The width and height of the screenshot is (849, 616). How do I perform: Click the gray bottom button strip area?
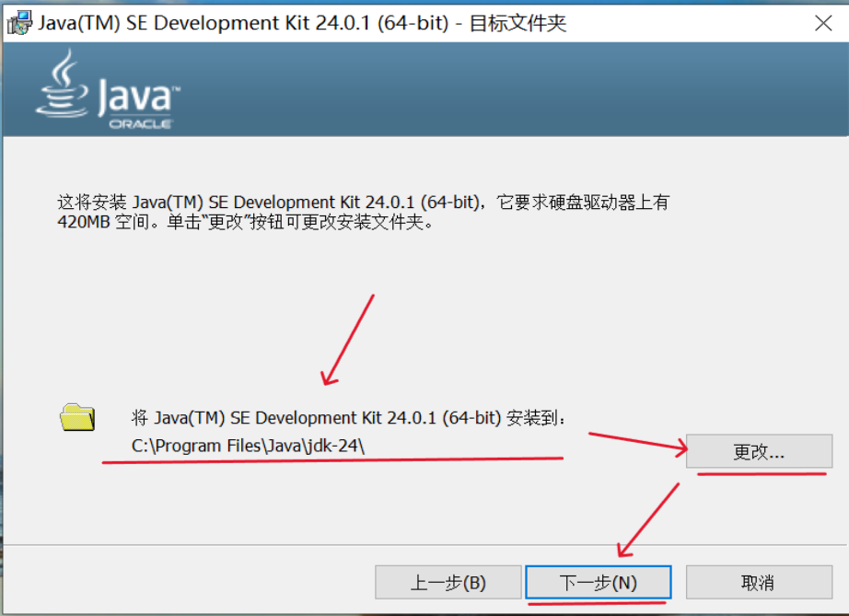(184, 582)
